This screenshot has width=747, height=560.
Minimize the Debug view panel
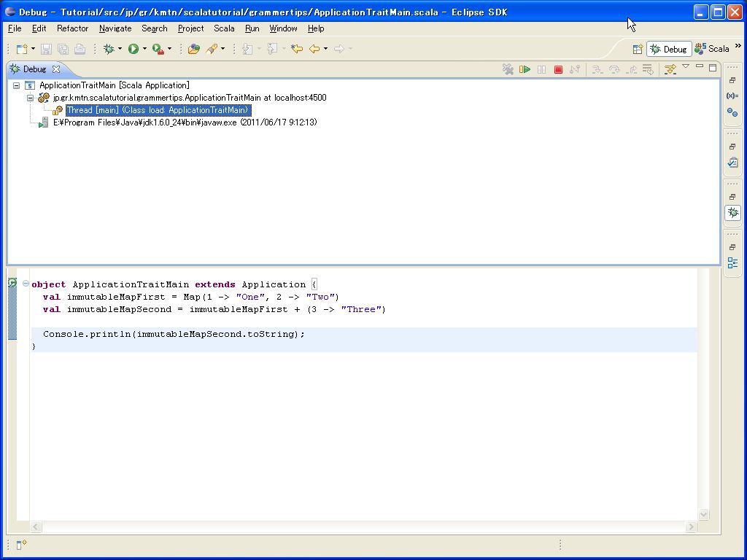(x=700, y=66)
